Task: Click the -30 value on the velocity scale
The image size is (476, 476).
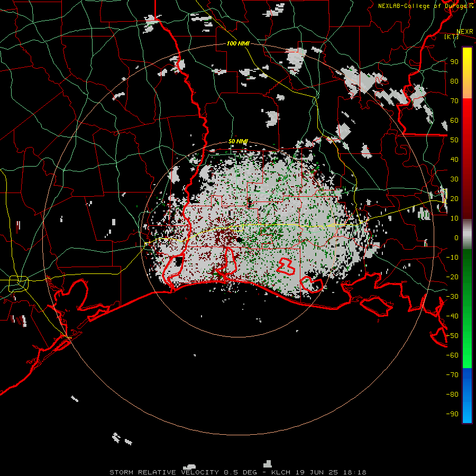Action: click(x=452, y=297)
